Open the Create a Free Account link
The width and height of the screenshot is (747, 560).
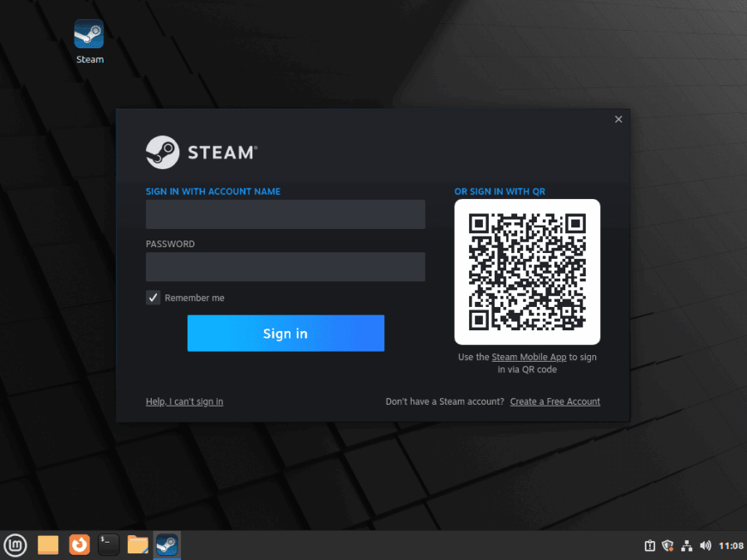coord(554,401)
